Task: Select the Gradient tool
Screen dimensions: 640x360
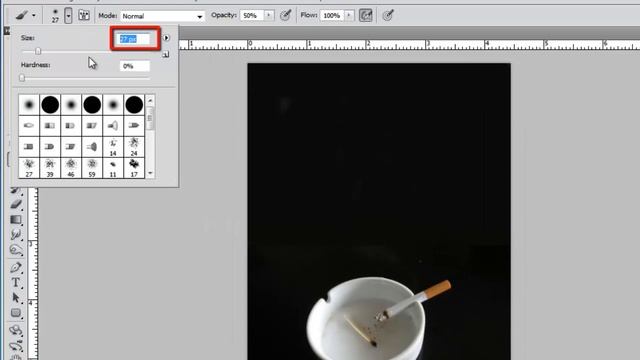Action: click(16, 220)
